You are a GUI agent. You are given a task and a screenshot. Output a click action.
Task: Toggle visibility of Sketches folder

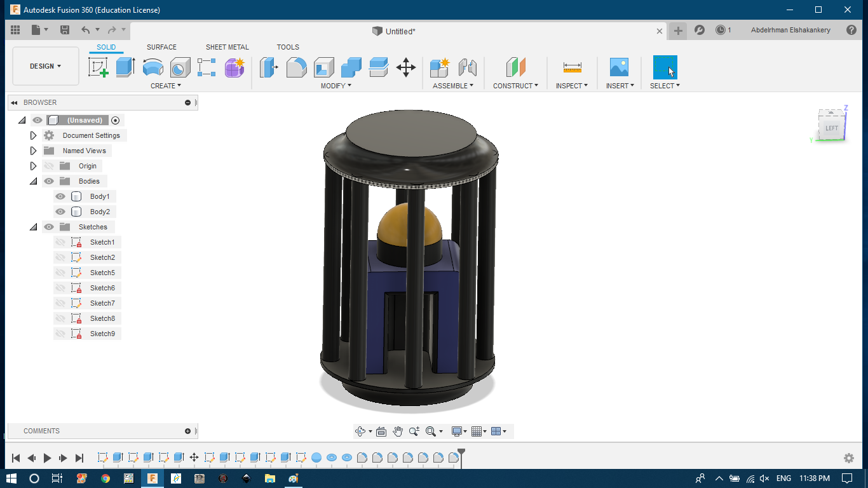(49, 227)
